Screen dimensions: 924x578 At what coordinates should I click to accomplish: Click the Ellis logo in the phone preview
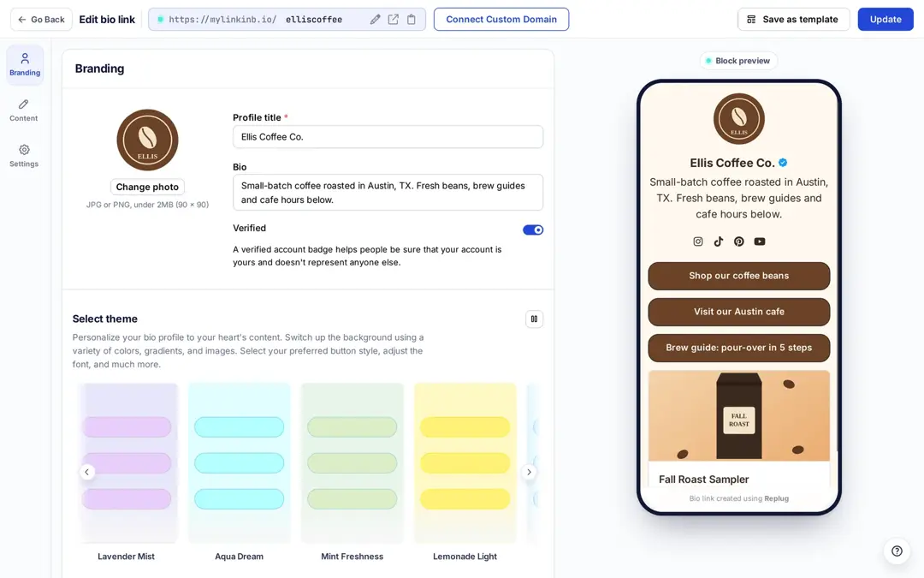coord(739,118)
